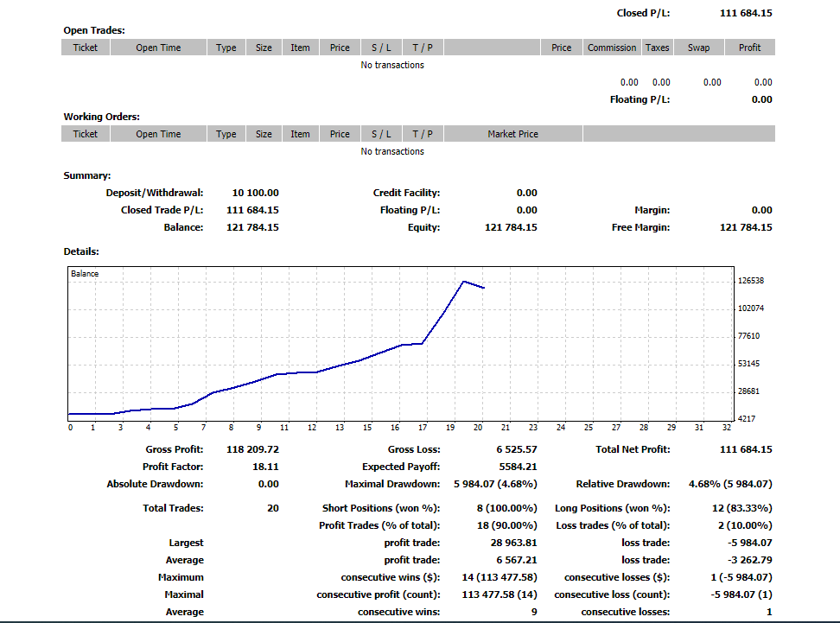
Task: Click the Taxes column header
Action: click(x=658, y=48)
